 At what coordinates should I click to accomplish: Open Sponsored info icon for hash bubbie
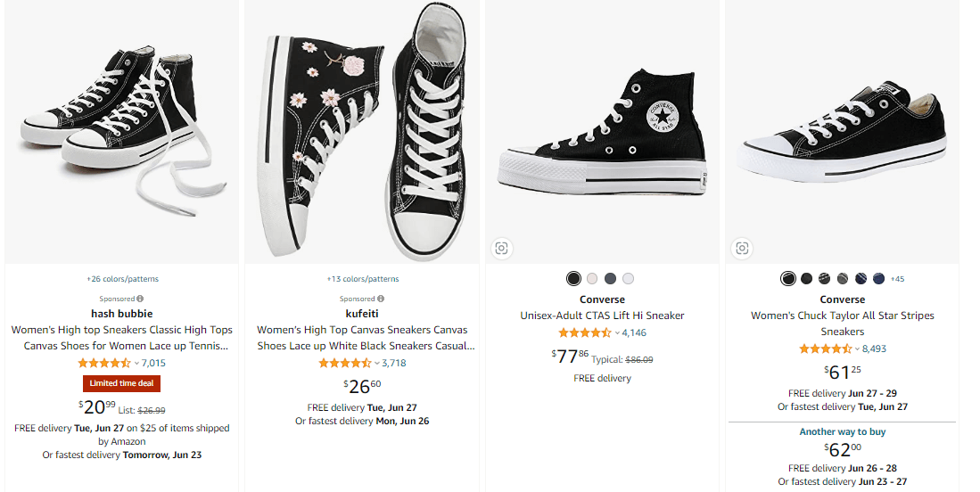click(x=140, y=299)
